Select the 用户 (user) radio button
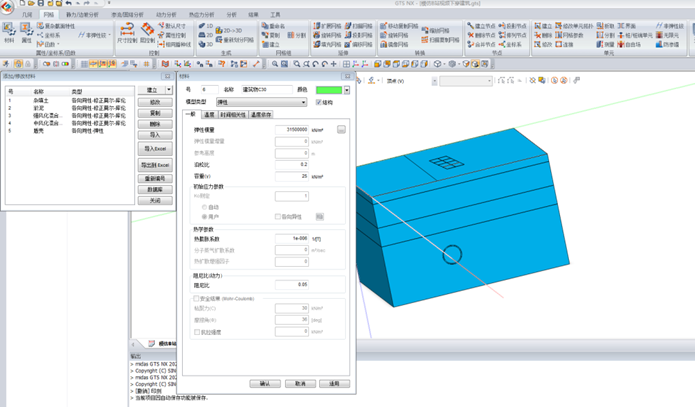This screenshot has height=407, width=695. pyautogui.click(x=204, y=217)
